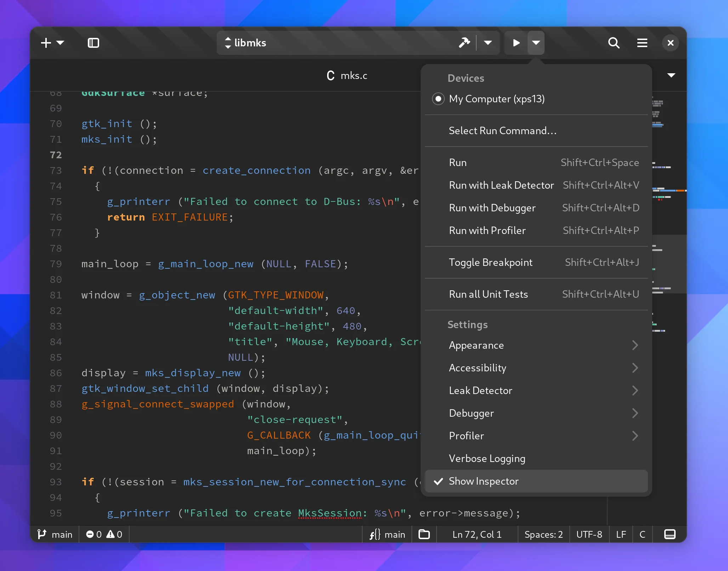Open the Spaces: 2 indentation dropdown

point(543,534)
